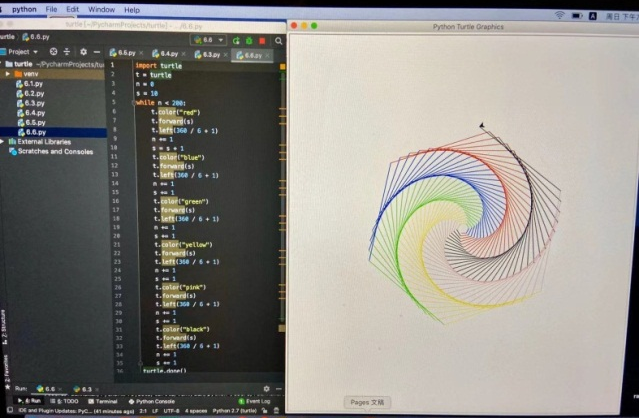Open Search Everywhere magnifier icon
The height and width of the screenshot is (419, 639).
pyautogui.click(x=276, y=39)
